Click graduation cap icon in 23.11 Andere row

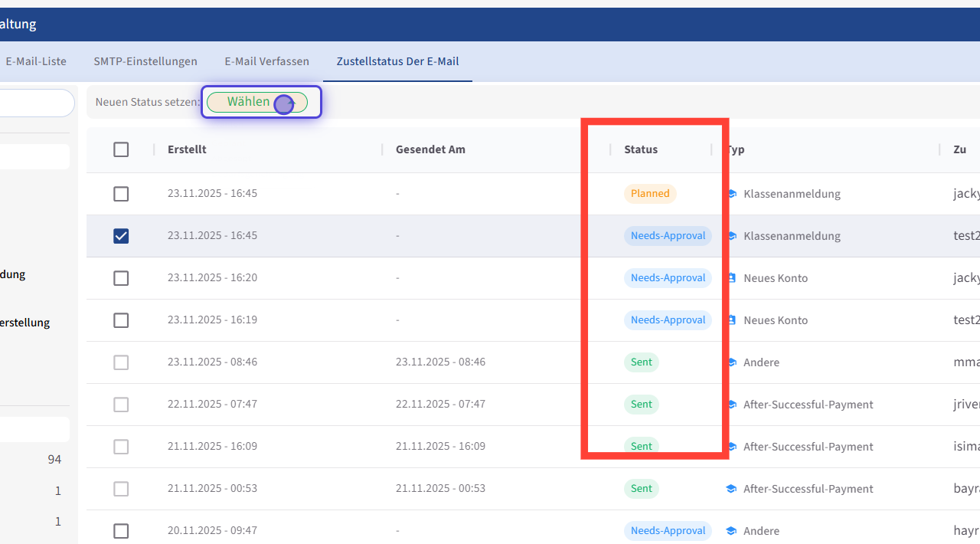tap(732, 362)
